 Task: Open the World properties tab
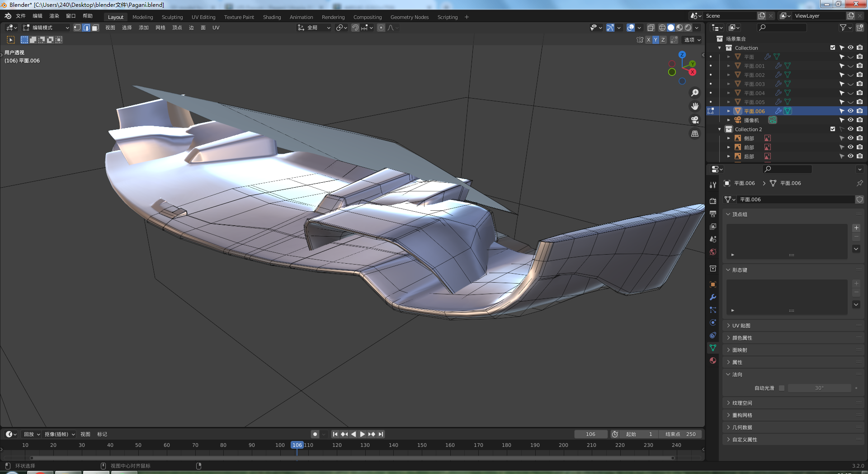click(713, 252)
